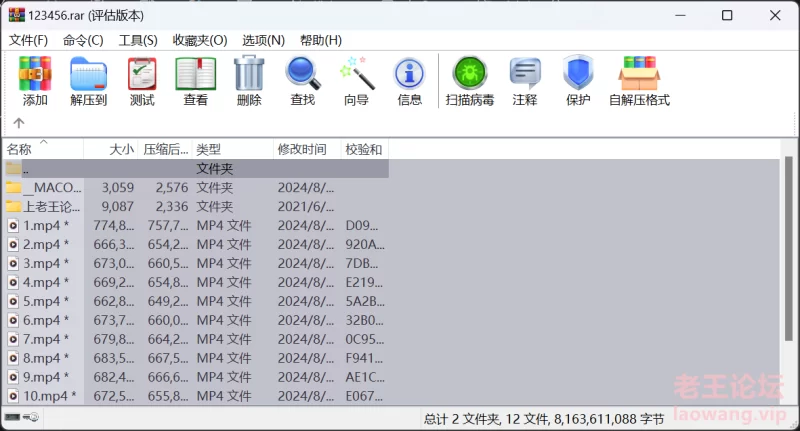Screen dimensions: 800x431
Task: Click the 1.mp4 file icon
Action: 14,225
